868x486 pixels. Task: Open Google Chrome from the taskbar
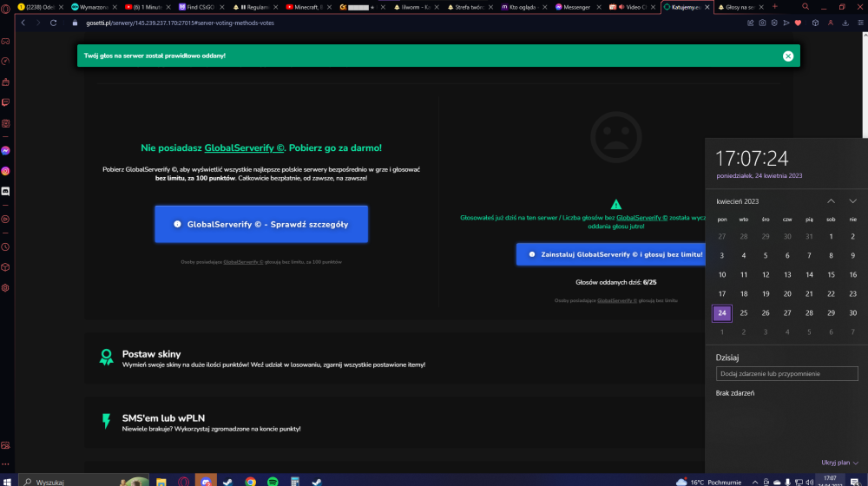[250, 482]
